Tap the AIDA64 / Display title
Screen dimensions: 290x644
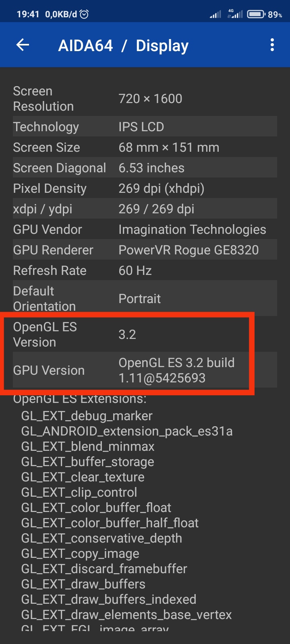(x=123, y=45)
